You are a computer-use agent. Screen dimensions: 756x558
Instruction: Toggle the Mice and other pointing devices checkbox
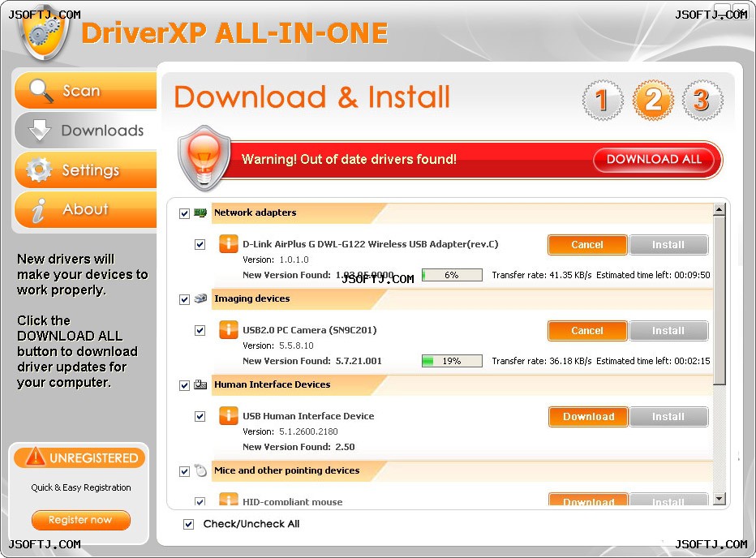coord(184,470)
